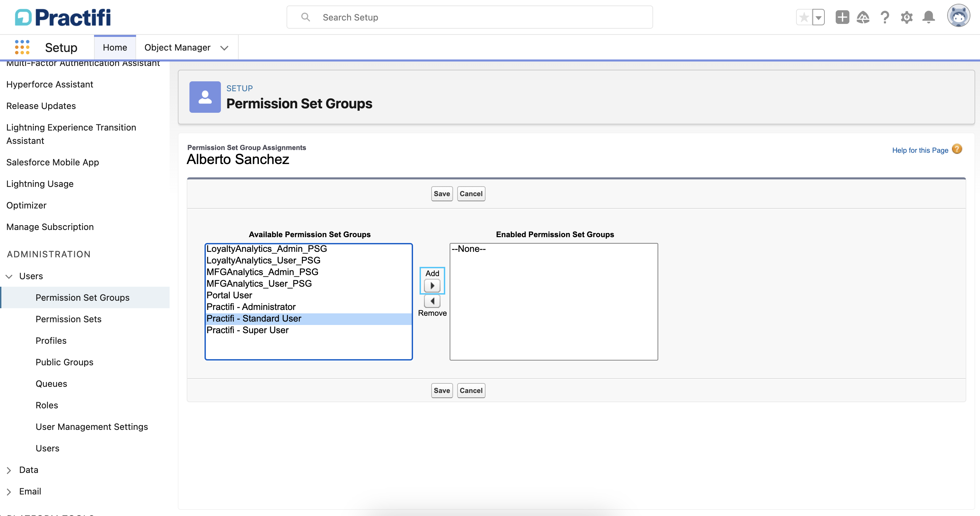Save Alberto Sanchez's permission set assignments
980x516 pixels.
tap(441, 193)
